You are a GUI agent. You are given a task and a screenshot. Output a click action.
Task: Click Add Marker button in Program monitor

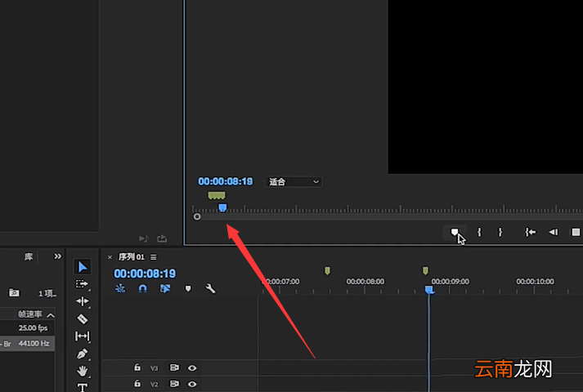coord(455,233)
